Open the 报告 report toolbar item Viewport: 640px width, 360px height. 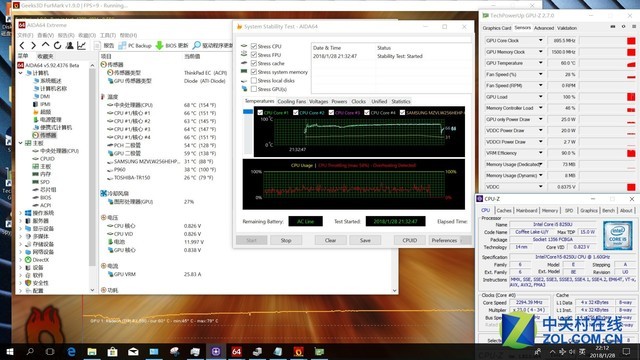[x=104, y=46]
